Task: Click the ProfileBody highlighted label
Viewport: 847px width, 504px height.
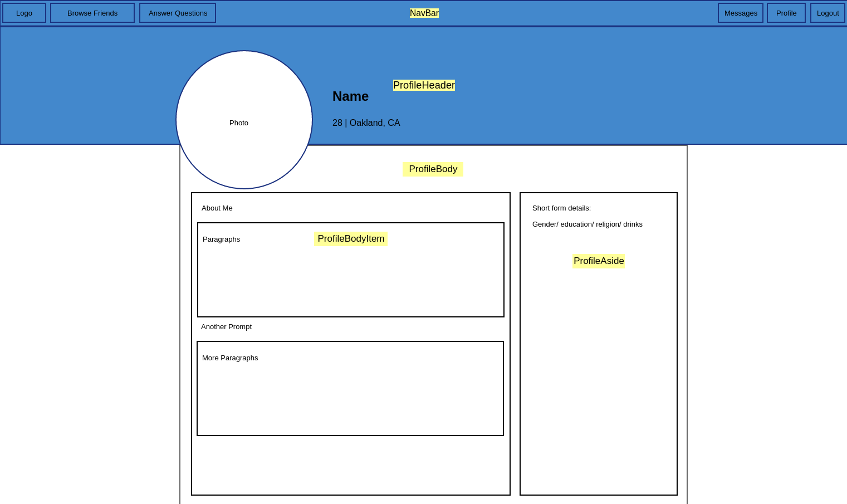Action: 433,169
